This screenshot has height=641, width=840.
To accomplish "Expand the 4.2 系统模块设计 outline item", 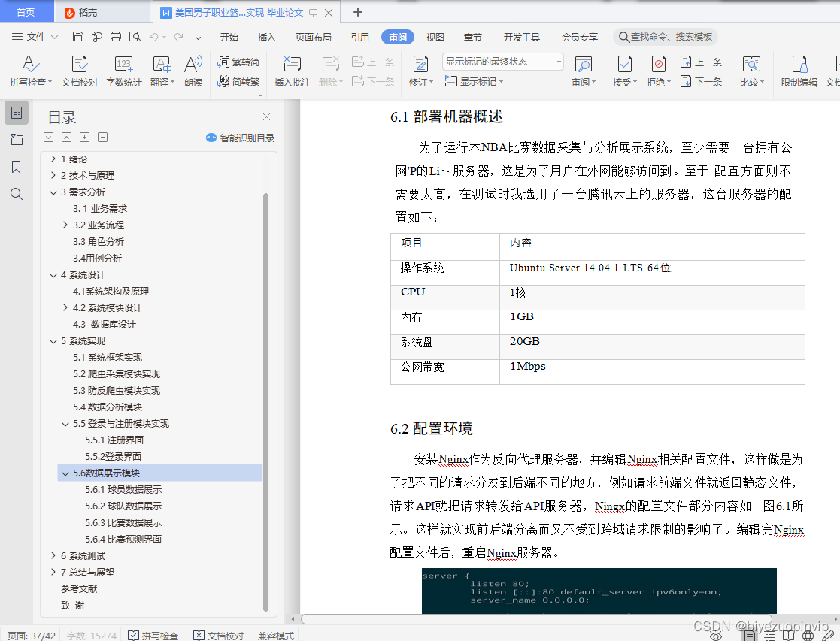I will 65,308.
